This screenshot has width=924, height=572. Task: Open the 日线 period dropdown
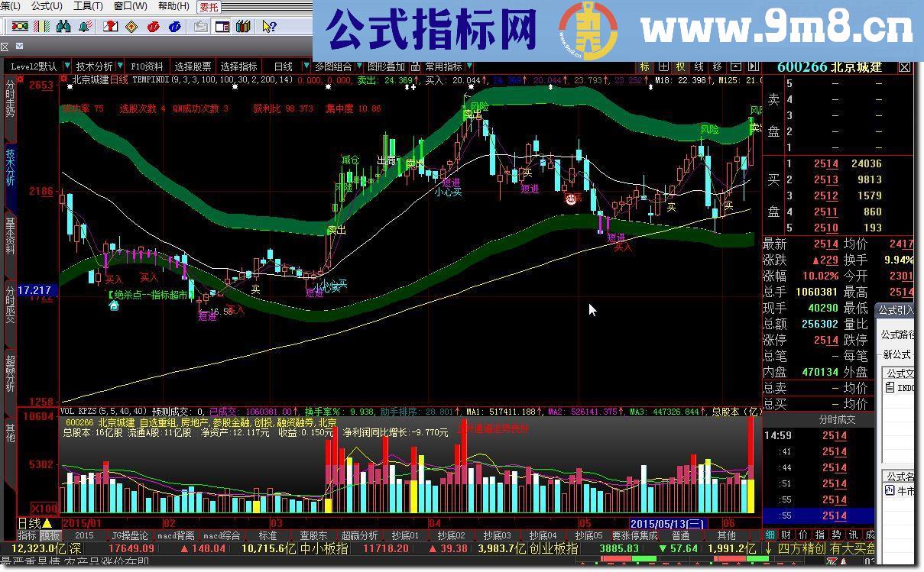pyautogui.click(x=284, y=66)
